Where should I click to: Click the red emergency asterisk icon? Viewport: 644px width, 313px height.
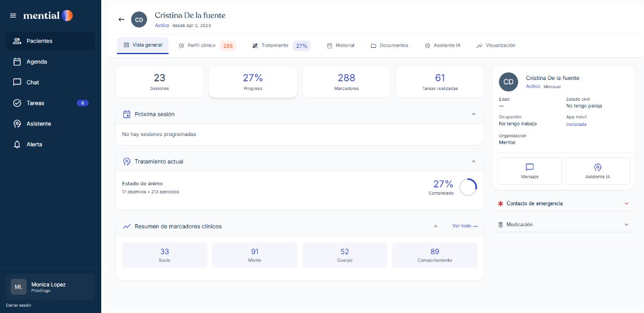coord(500,203)
